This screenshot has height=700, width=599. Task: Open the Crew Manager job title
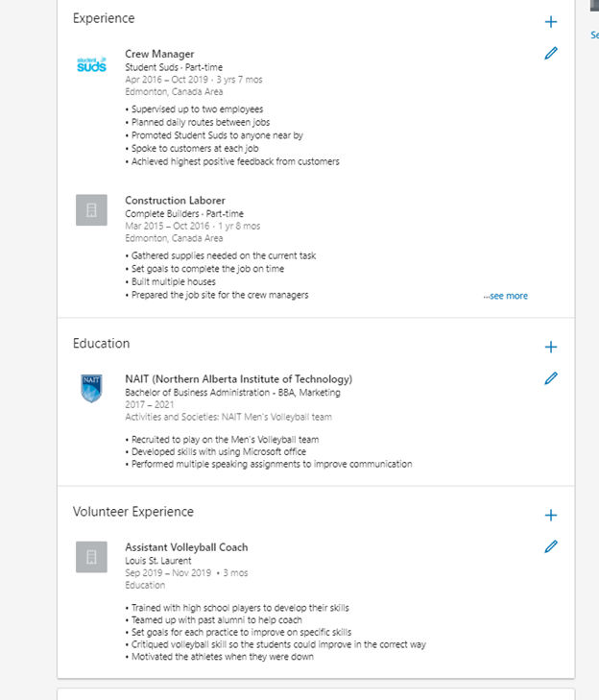tap(159, 55)
